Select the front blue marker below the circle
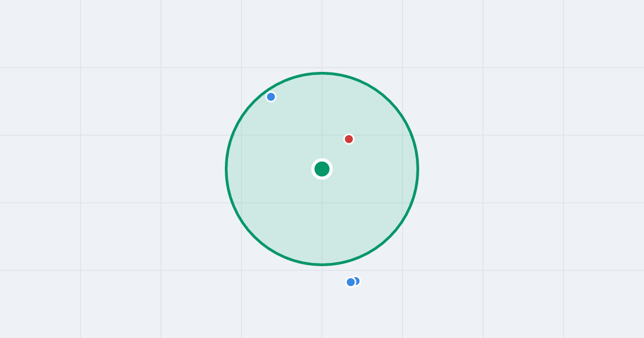Image resolution: width=644 pixels, height=338 pixels. click(350, 282)
